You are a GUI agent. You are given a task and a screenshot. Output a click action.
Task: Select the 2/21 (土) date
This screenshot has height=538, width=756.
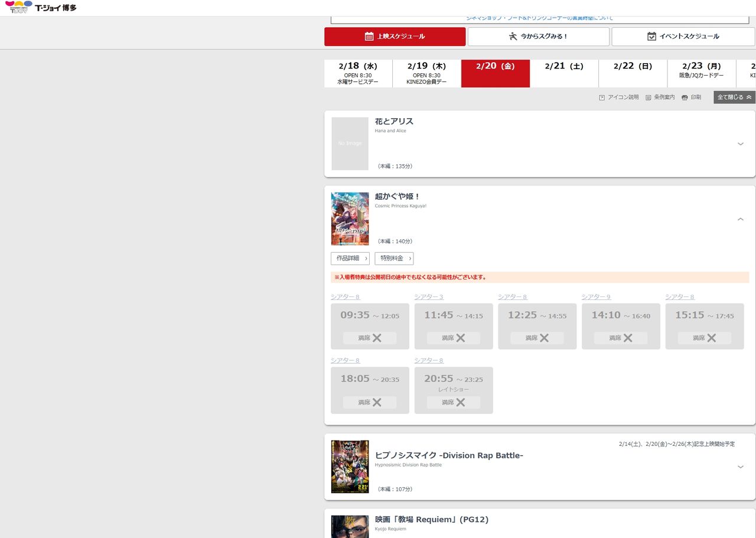(564, 73)
